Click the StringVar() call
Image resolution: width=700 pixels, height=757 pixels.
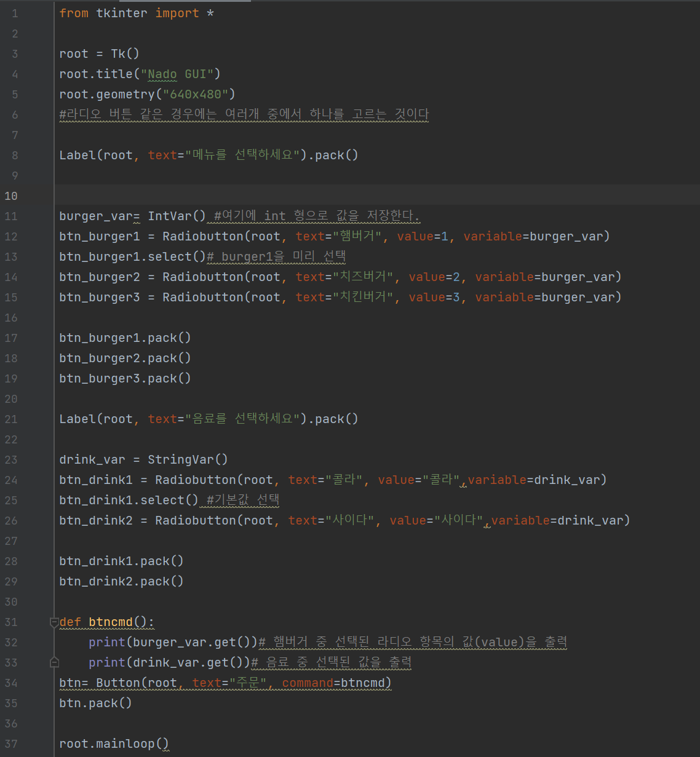(188, 459)
